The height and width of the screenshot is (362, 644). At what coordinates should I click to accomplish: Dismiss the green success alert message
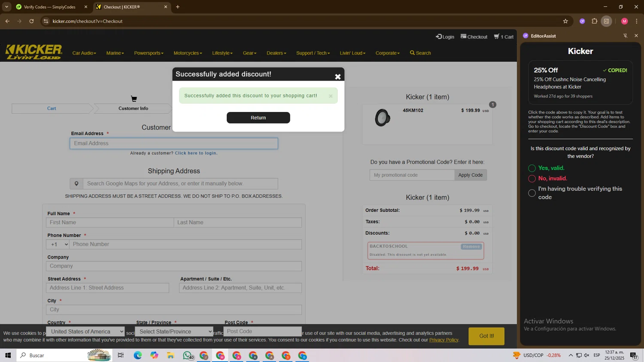(331, 96)
